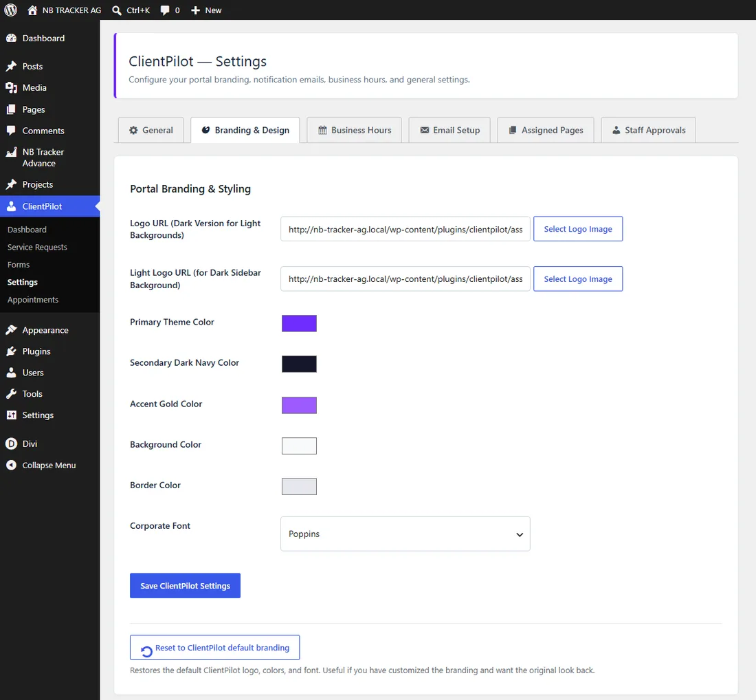Click the envelope icon on Email Setup tab

click(424, 130)
